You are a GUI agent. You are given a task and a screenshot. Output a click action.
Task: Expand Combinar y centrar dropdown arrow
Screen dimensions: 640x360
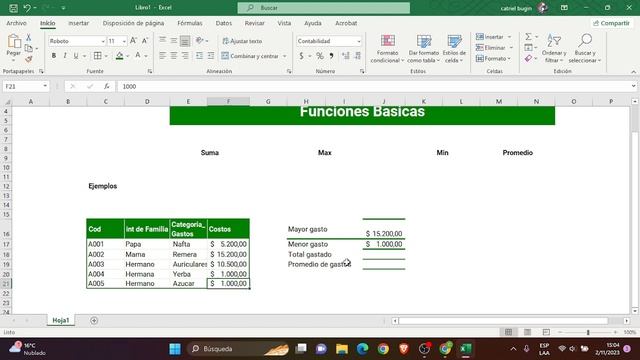click(x=284, y=56)
